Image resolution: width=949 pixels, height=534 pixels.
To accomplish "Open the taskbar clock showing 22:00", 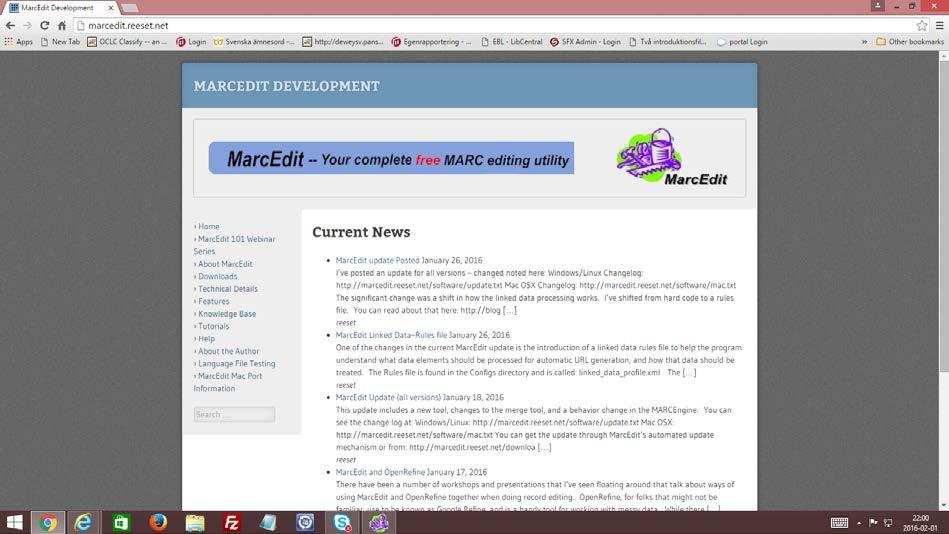I will 921,522.
